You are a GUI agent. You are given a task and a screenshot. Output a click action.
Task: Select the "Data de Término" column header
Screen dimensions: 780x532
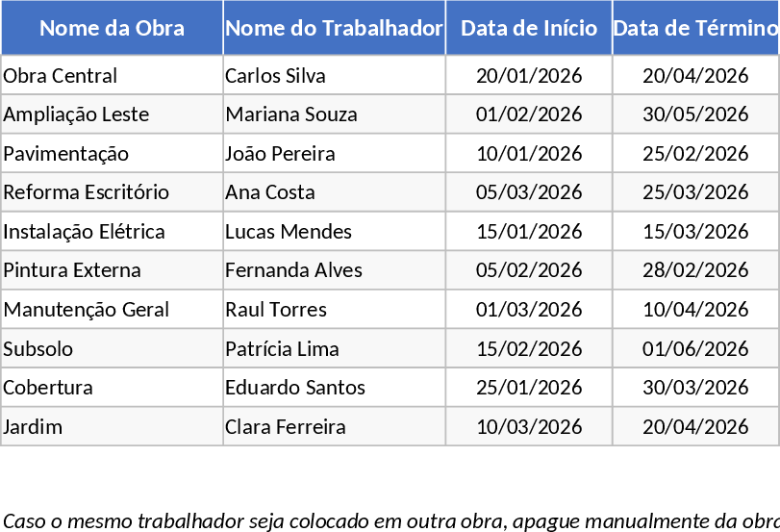click(695, 28)
